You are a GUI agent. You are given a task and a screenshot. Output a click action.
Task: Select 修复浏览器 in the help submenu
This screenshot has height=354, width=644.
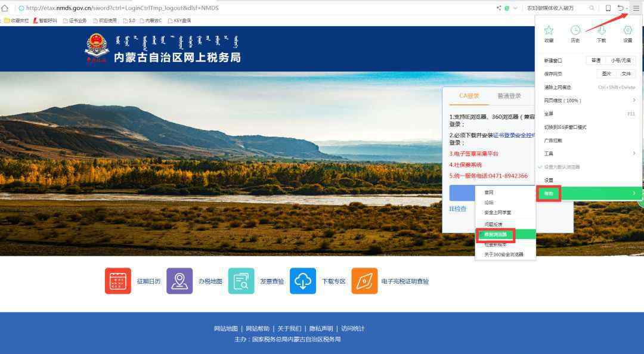click(496, 234)
